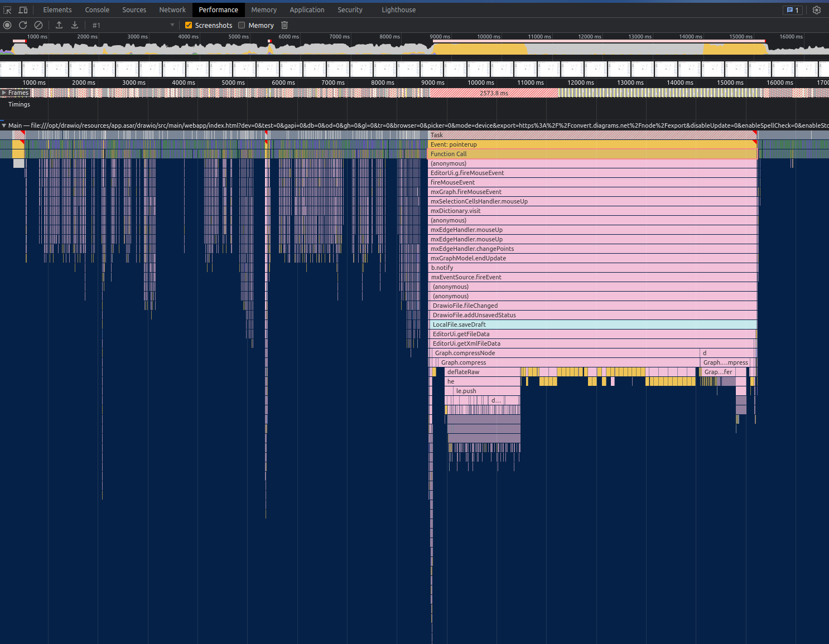Load a profile from file
Viewport: 829px width, 644px height.
[59, 25]
